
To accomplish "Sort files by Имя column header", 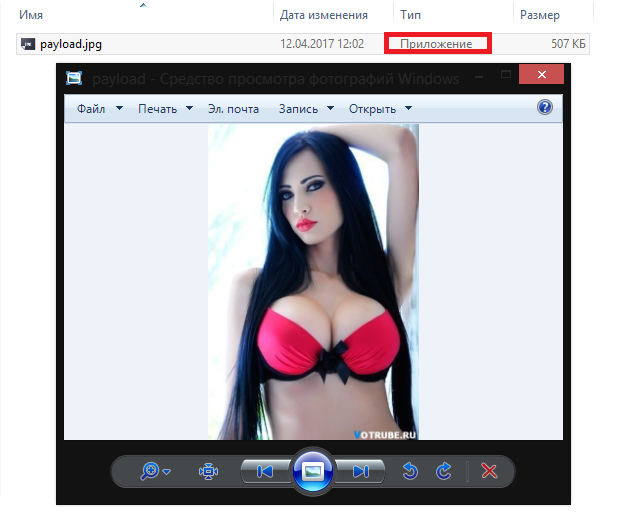I will (31, 15).
